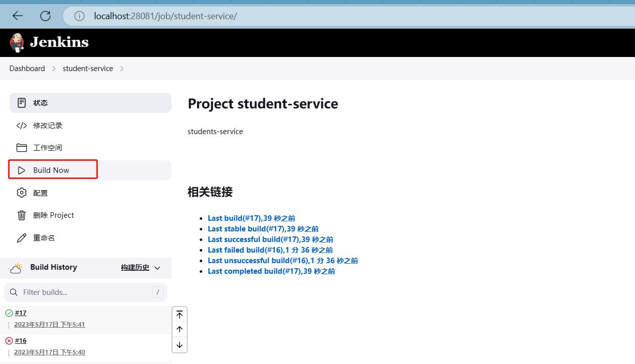Expand the breadcrumb chevron after student-service
The width and height of the screenshot is (635, 364).
[x=122, y=68]
